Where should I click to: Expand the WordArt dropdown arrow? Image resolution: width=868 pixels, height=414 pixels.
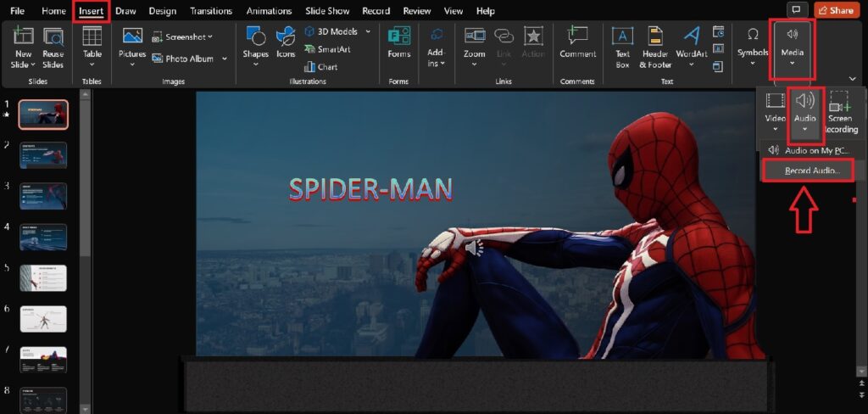[692, 64]
